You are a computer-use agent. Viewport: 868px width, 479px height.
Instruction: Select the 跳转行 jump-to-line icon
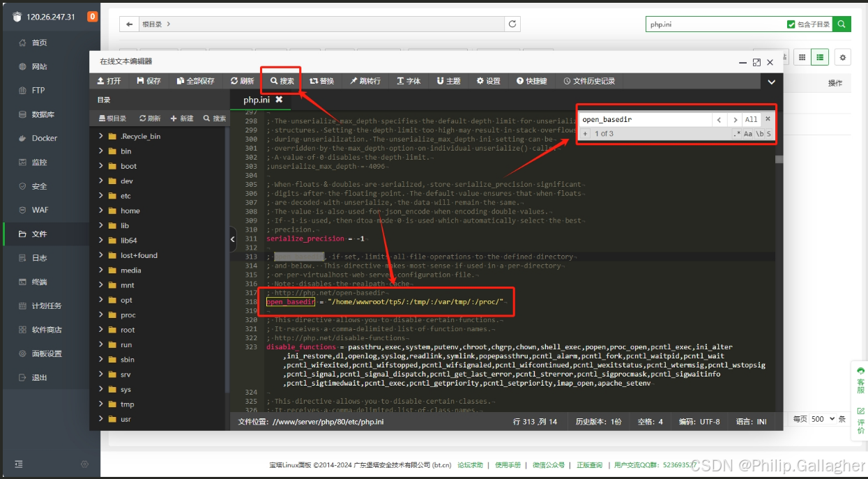[x=363, y=81]
